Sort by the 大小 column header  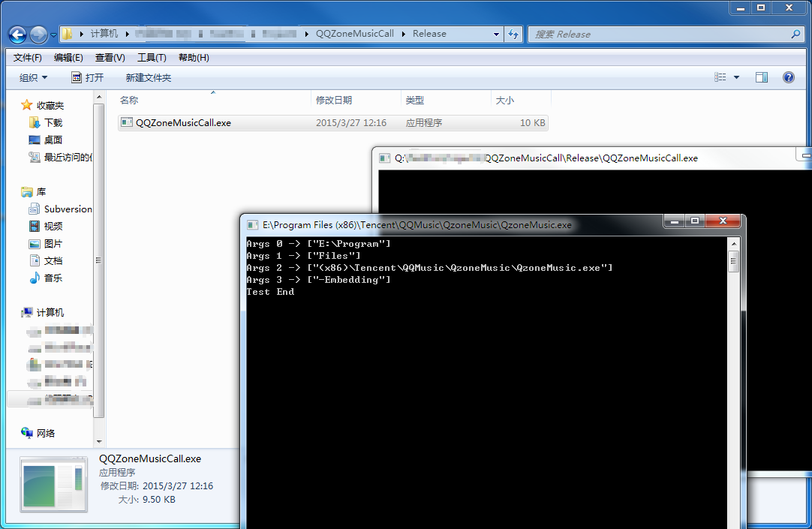(x=521, y=100)
